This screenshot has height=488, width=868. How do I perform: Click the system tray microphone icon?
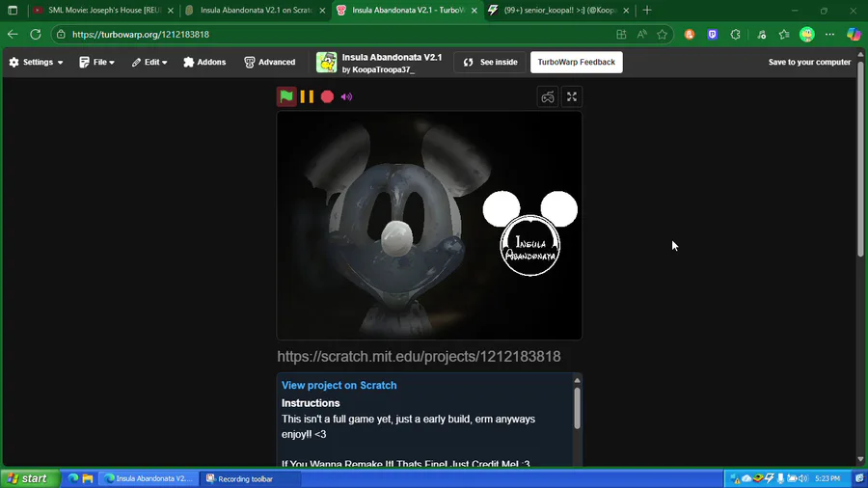[x=780, y=478]
